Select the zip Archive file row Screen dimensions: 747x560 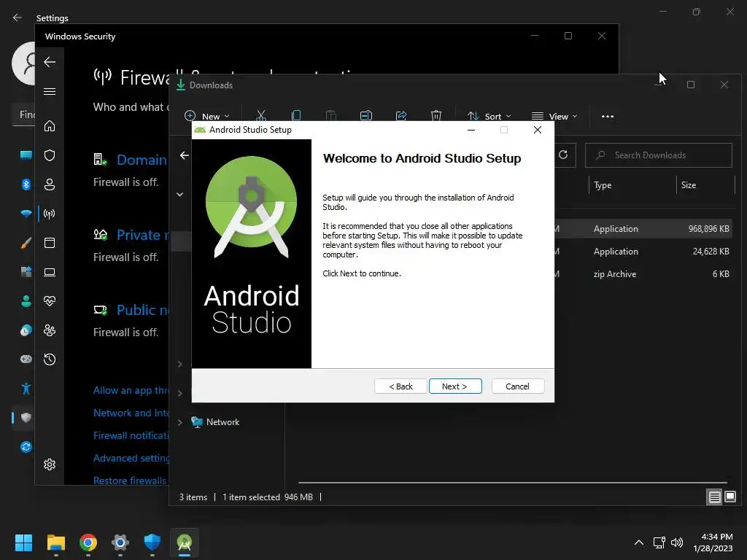pos(642,274)
